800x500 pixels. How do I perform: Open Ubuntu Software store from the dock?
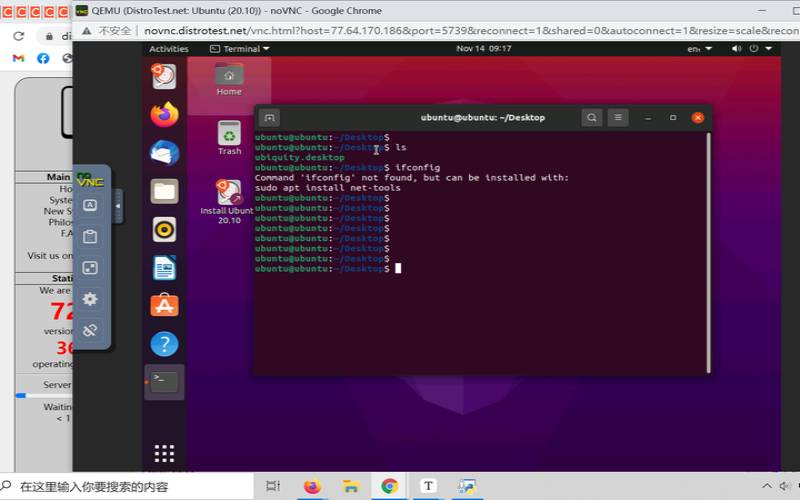coord(164,306)
